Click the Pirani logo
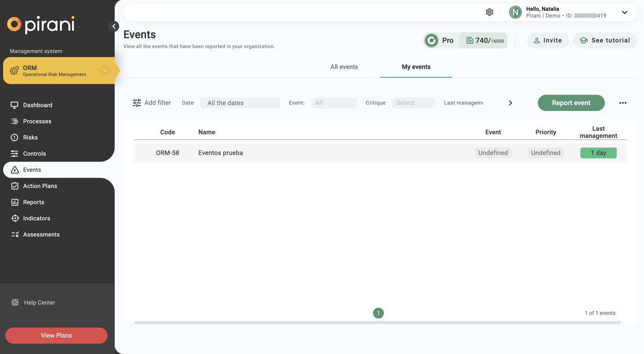Viewport: 644px width, 354px height. tap(41, 25)
